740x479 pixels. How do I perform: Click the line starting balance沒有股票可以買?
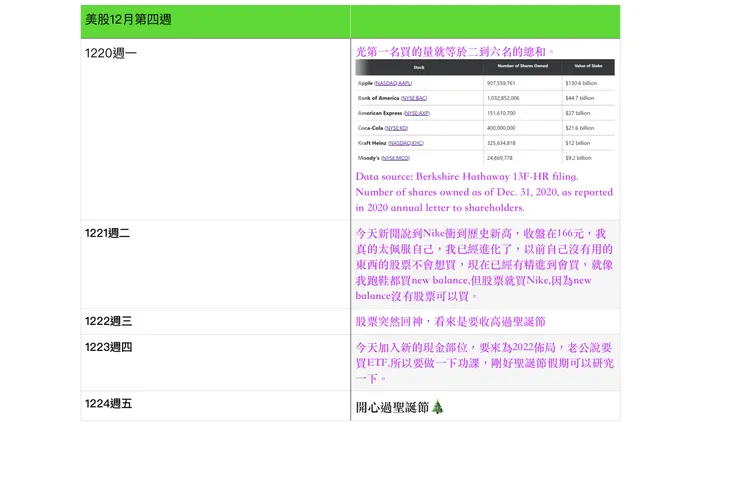[417, 296]
